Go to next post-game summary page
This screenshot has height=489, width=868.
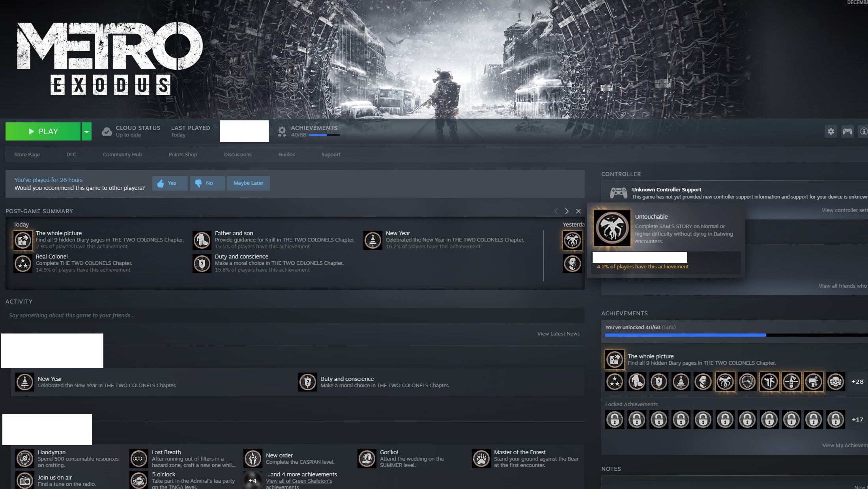[x=567, y=211]
